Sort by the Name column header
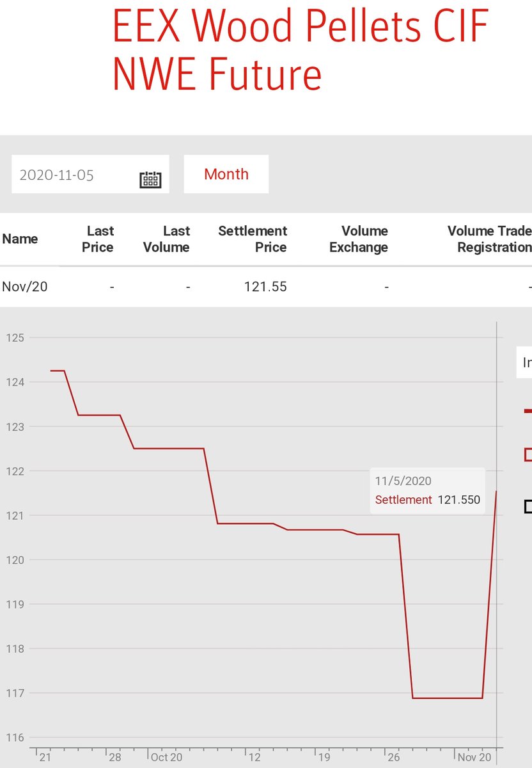 coord(20,239)
